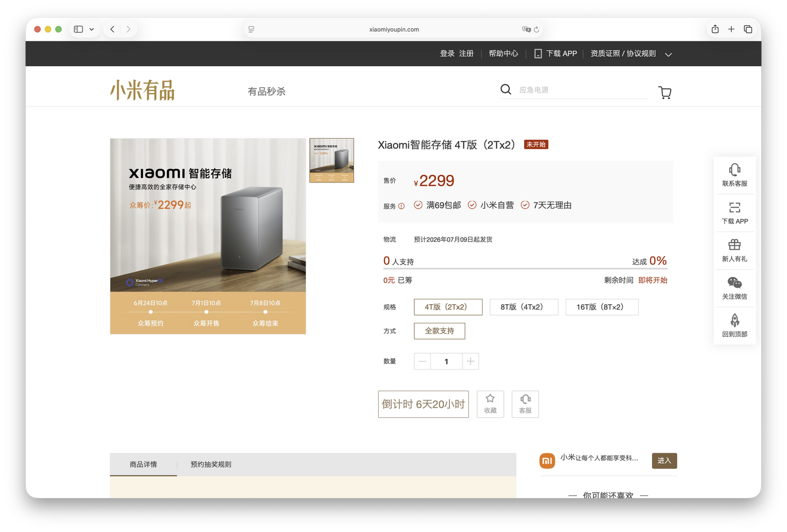Show the Safari tab overview icon

click(x=748, y=29)
